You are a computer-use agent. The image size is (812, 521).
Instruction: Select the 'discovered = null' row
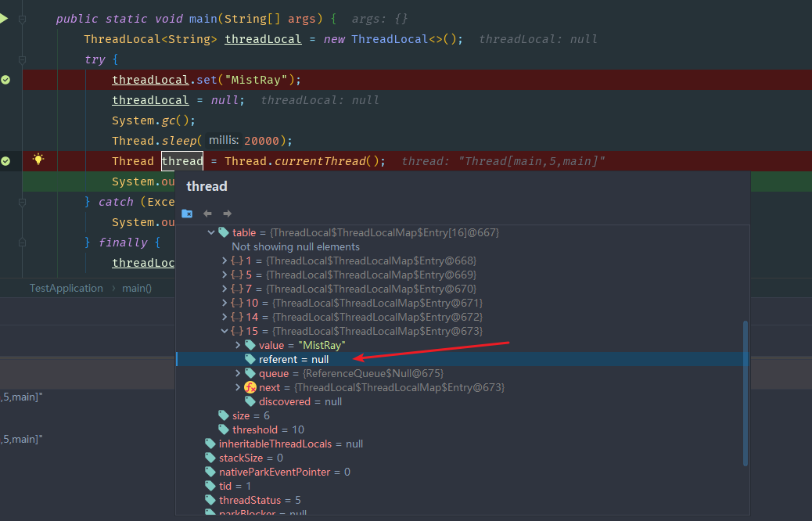[461, 401]
